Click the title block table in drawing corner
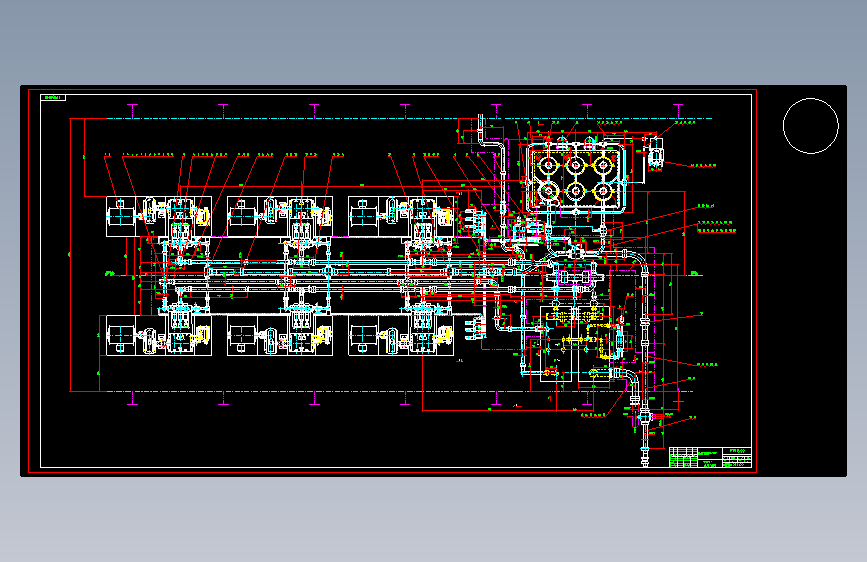867x562 pixels. pos(710,457)
